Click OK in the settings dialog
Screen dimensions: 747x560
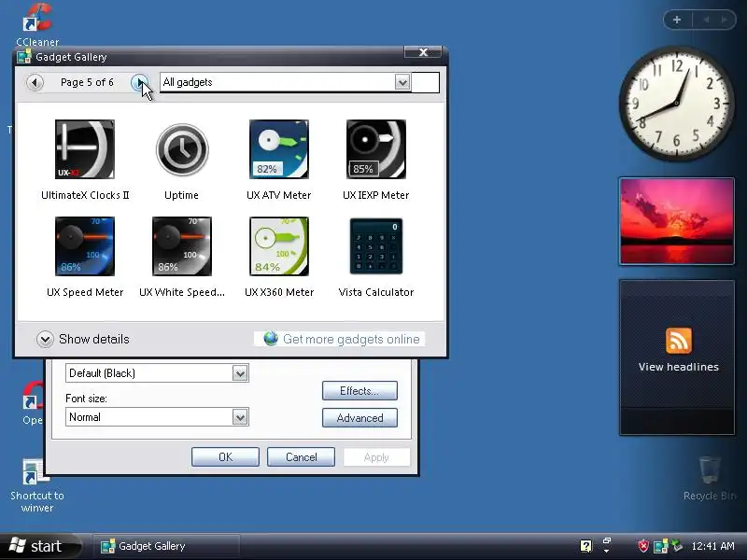pyautogui.click(x=225, y=457)
